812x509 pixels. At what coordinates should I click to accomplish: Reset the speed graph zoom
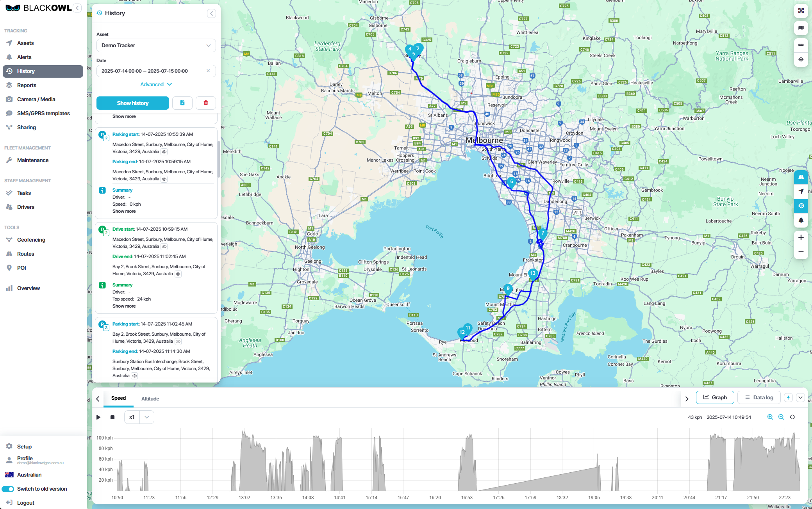(792, 417)
